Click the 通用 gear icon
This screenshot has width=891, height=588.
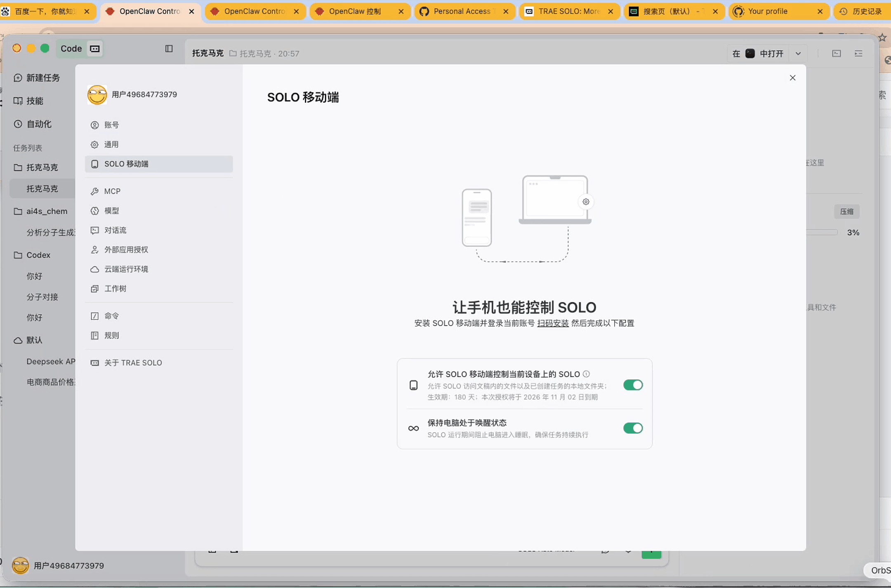click(x=94, y=144)
